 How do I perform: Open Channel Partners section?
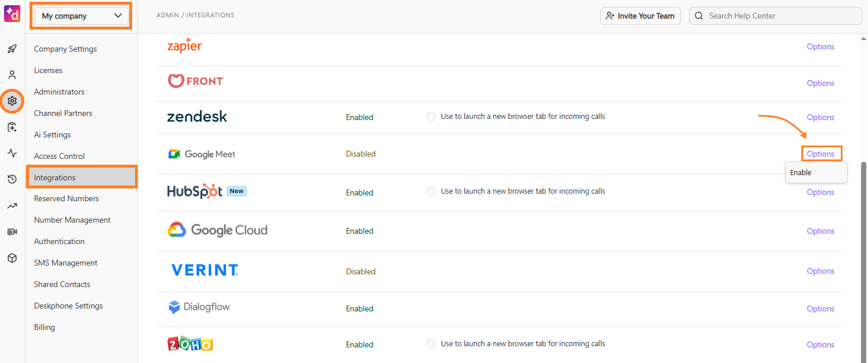[x=63, y=113]
